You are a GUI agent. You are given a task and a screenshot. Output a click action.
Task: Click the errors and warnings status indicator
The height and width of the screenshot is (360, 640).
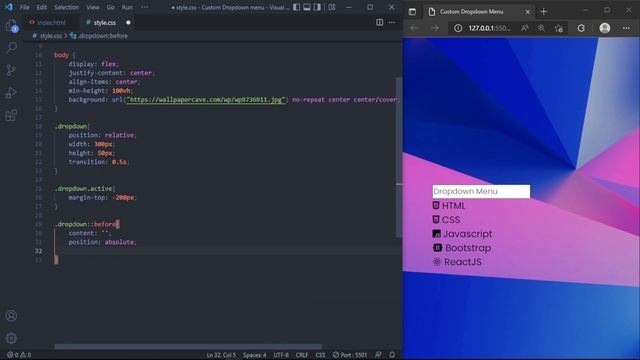tap(19, 355)
